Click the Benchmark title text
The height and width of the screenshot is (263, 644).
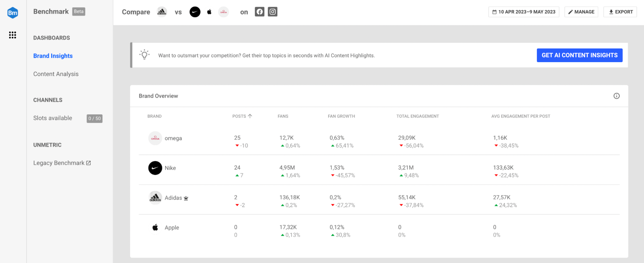click(51, 12)
